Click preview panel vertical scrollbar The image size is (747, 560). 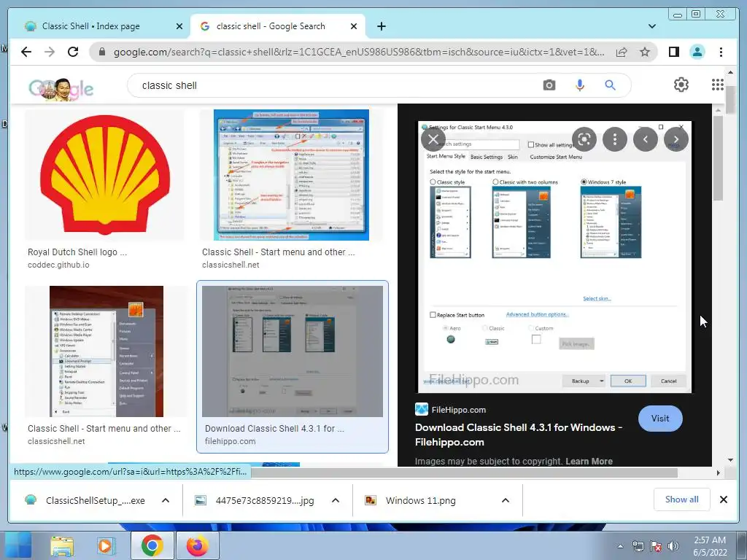[718, 158]
